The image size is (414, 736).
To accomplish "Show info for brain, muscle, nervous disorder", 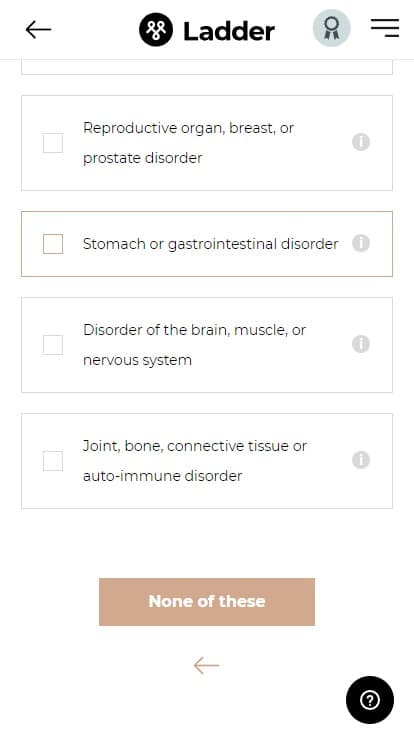I will tap(361, 344).
